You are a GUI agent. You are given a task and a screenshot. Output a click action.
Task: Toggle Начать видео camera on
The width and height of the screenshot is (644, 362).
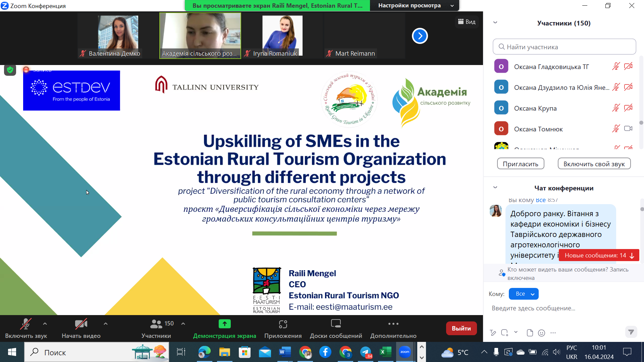point(81,324)
